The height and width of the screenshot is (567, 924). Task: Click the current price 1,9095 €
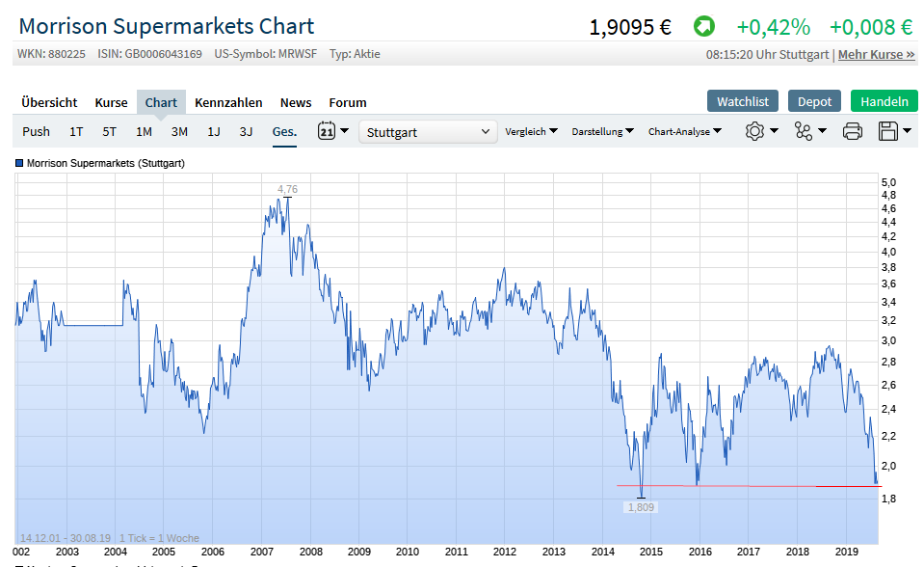click(x=630, y=27)
